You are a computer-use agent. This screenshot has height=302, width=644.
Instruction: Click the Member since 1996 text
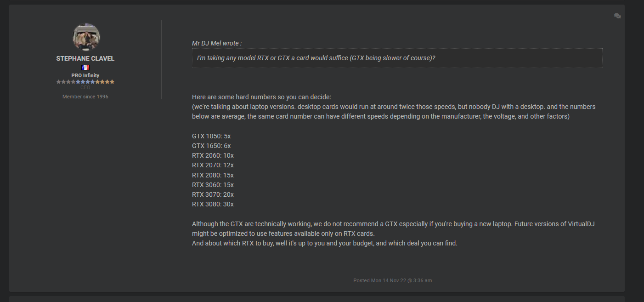85,97
